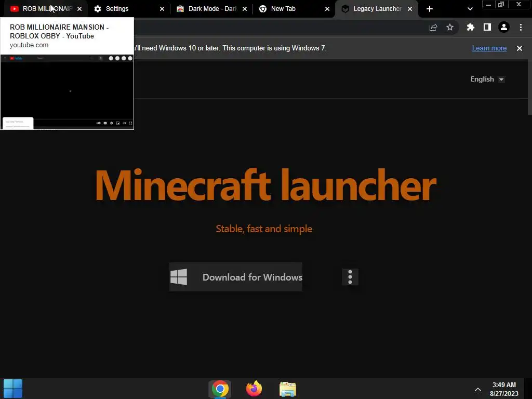Close the Dark Mode tab
This screenshot has height=399, width=532.
click(x=245, y=9)
